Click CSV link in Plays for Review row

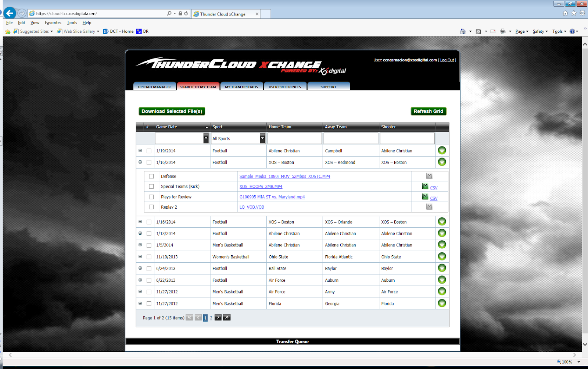[434, 198]
